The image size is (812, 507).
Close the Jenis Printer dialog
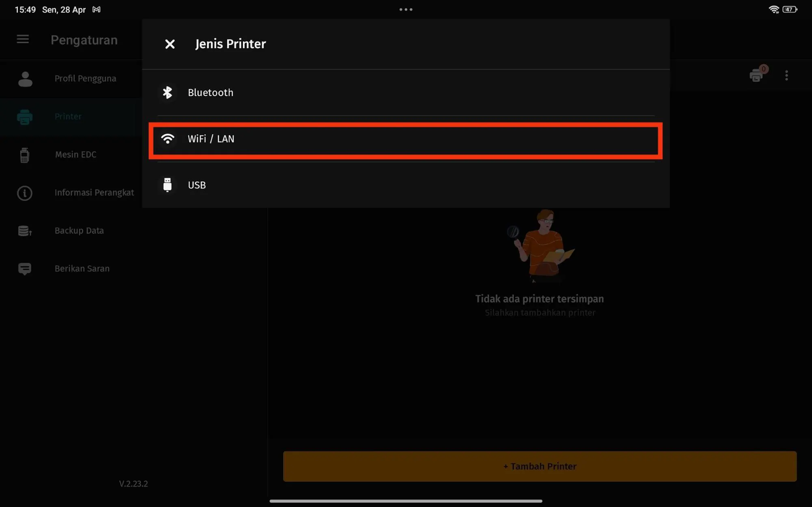(170, 44)
